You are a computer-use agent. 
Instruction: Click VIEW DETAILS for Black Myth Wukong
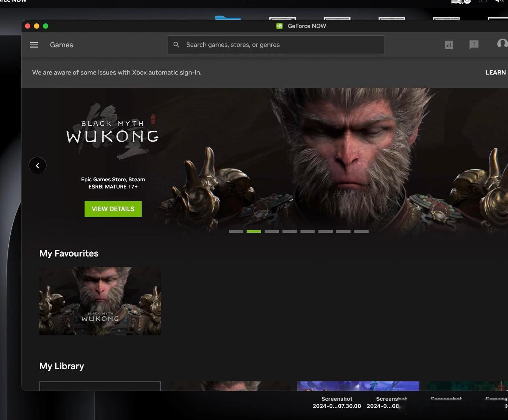coord(113,209)
